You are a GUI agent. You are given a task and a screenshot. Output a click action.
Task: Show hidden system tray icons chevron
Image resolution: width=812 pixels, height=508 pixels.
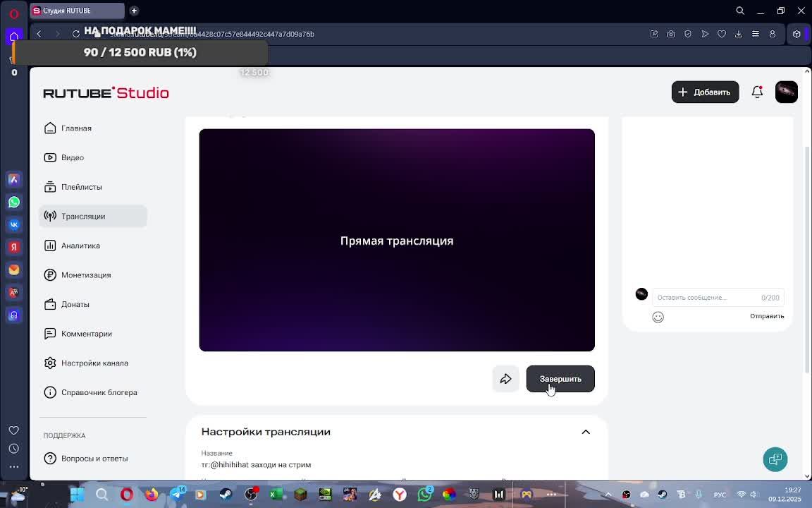click(608, 495)
